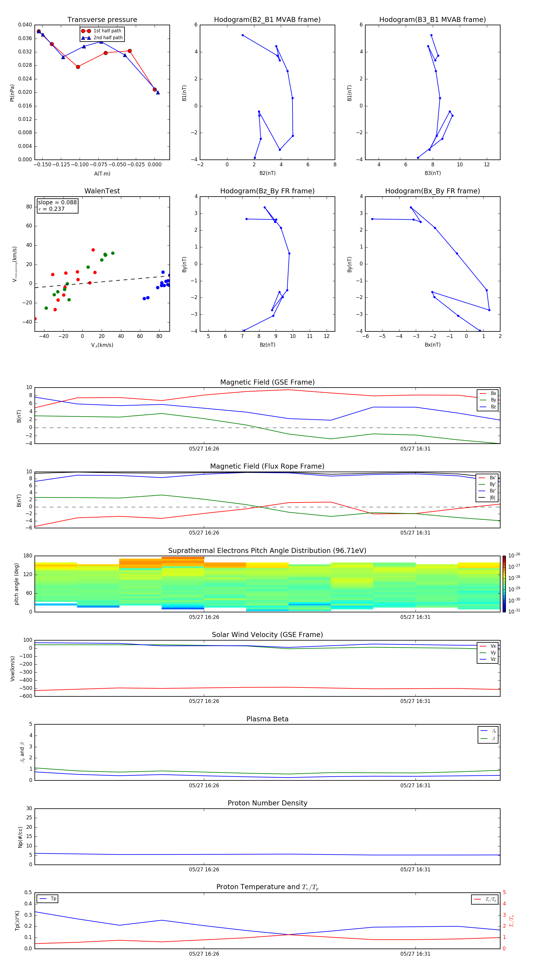This screenshot has height=980, width=535.
Task: Click "Vz" in the solar wind velocity legend
Action: 493,659
